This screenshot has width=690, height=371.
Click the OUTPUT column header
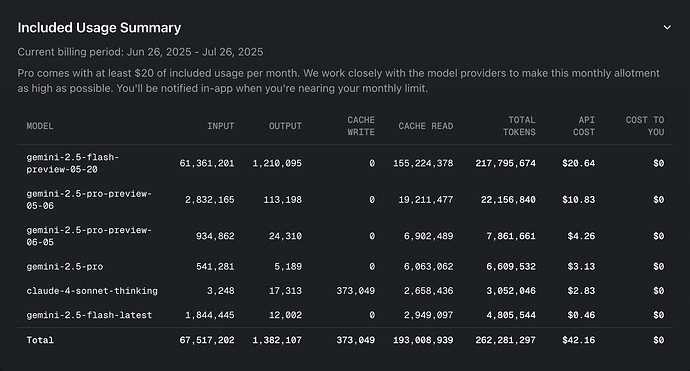(x=285, y=126)
